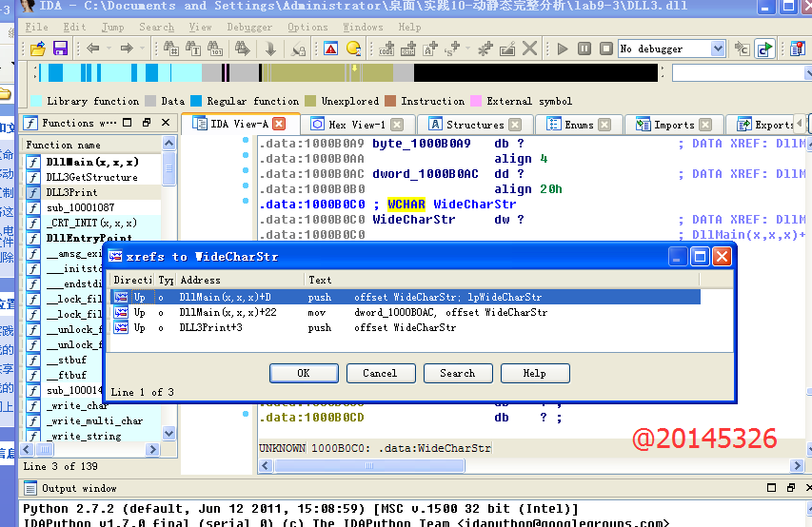
Task: Click the Regular function color swatch in legend
Action: pos(196,101)
